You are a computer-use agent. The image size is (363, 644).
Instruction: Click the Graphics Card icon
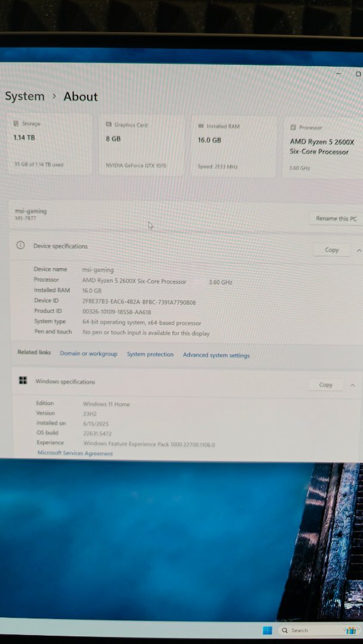pyautogui.click(x=109, y=125)
